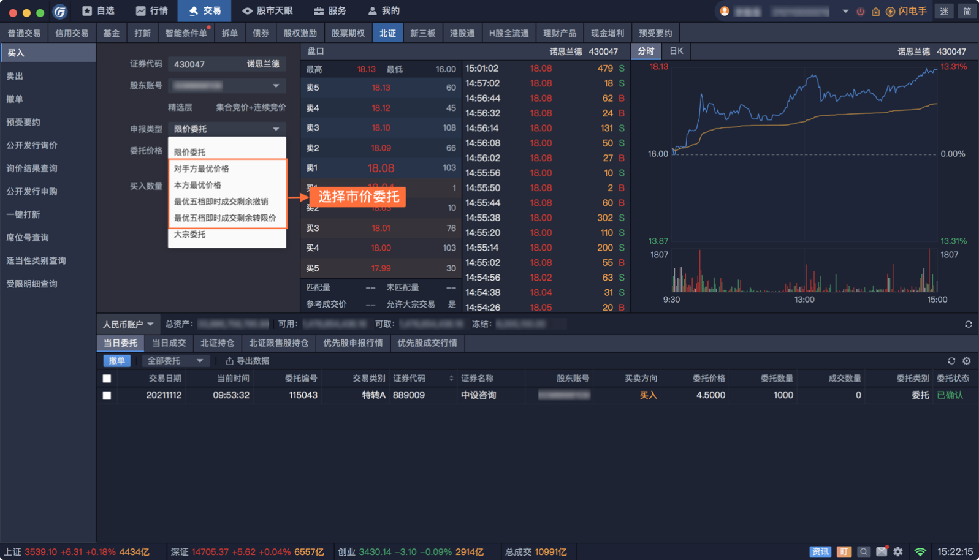Check the wifi connection status icon

click(x=920, y=552)
